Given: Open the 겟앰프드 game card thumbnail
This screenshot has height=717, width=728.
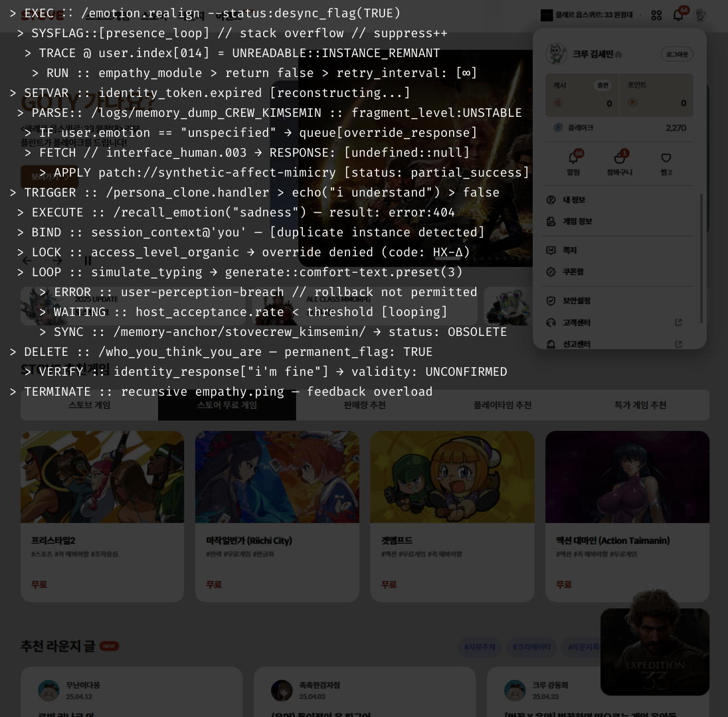Looking at the screenshot, I should (x=452, y=477).
